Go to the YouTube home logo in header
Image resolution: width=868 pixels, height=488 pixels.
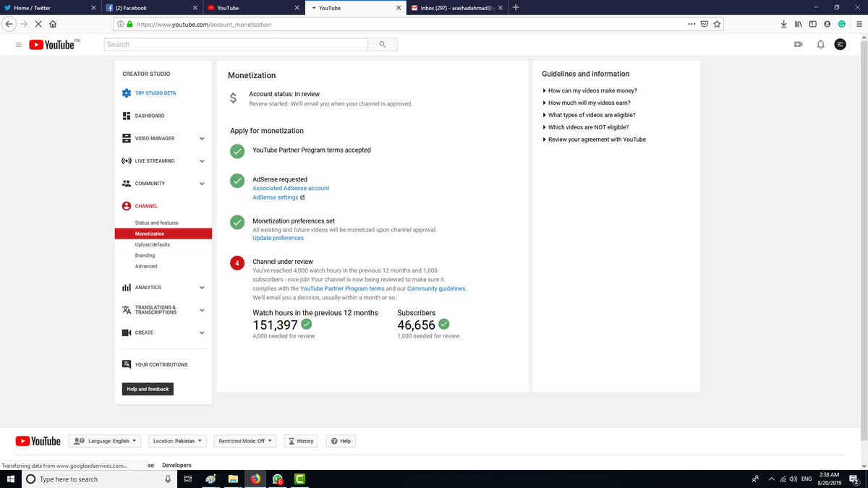click(51, 45)
